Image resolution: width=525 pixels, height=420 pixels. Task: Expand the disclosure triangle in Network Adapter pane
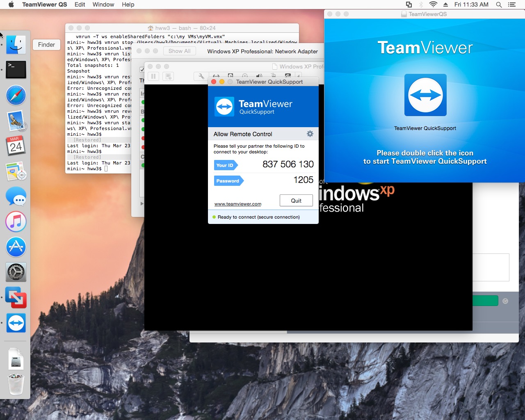pyautogui.click(x=142, y=203)
